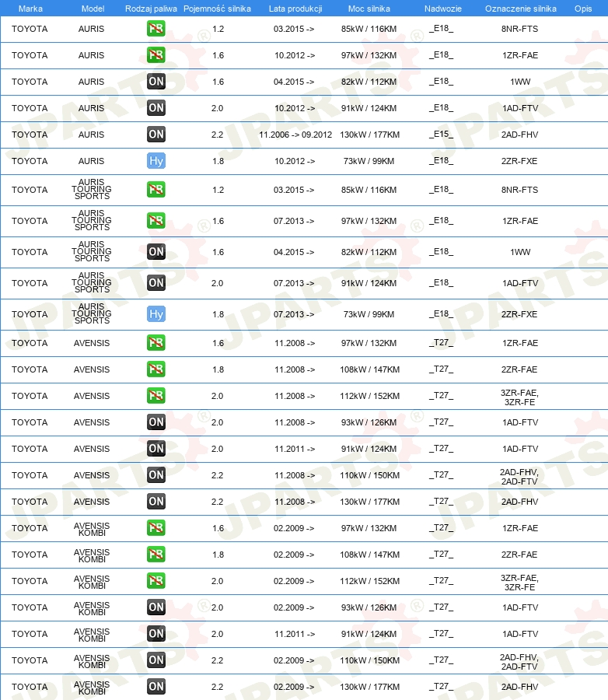Screen dimensions: 608x700
Task: Click Auris Touring Sports model in 2ZR-FXE row
Action: pyautogui.click(x=92, y=313)
